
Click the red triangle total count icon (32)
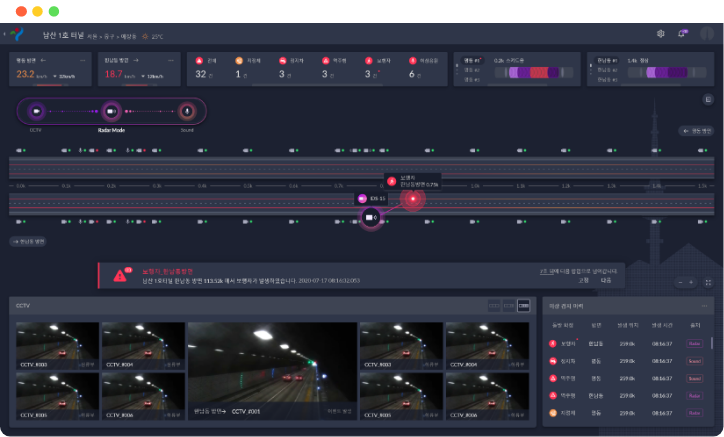(x=199, y=61)
